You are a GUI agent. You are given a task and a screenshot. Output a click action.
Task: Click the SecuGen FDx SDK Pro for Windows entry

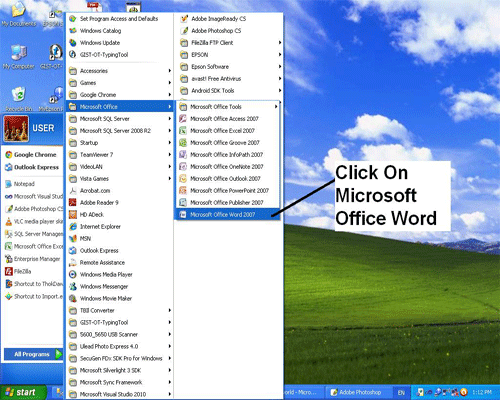coord(120,359)
